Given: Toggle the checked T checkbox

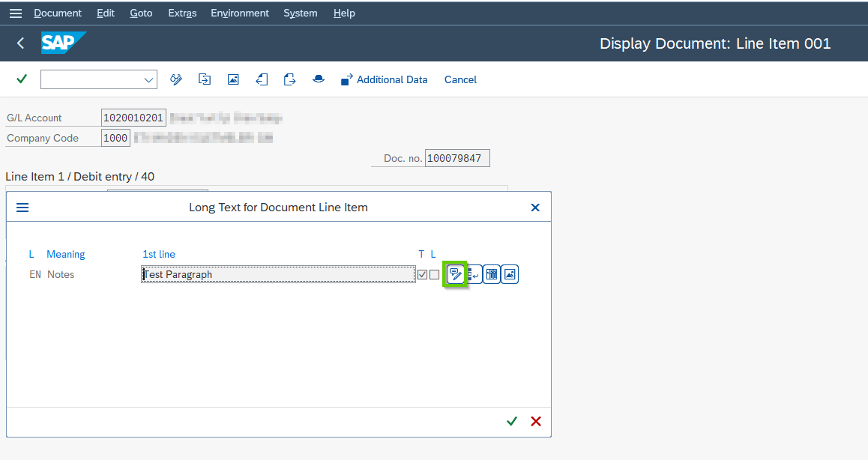Looking at the screenshot, I should point(422,275).
